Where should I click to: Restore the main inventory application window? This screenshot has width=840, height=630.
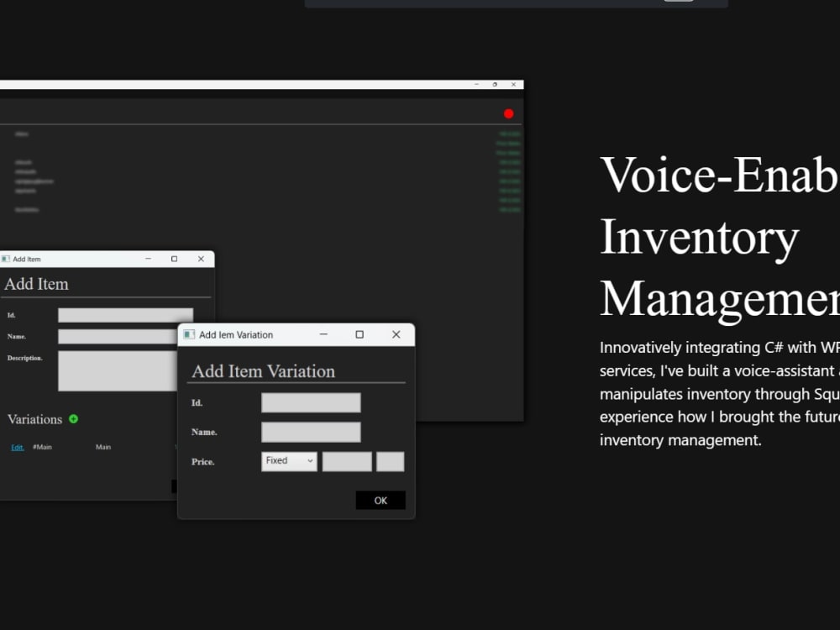495,85
